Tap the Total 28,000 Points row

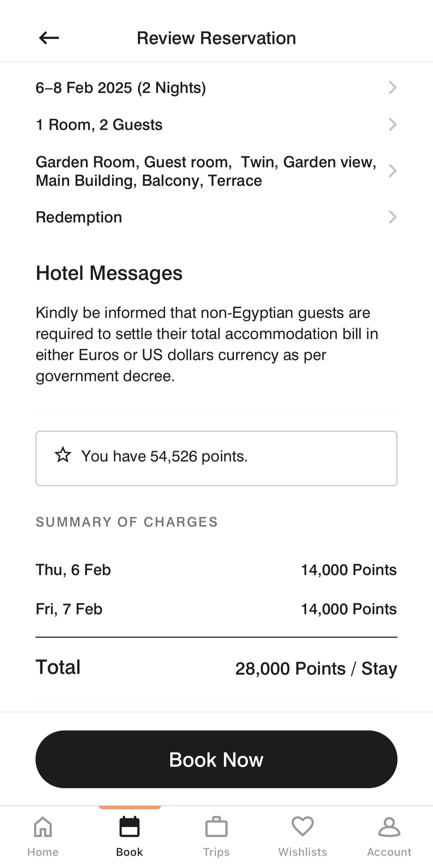[x=216, y=668]
